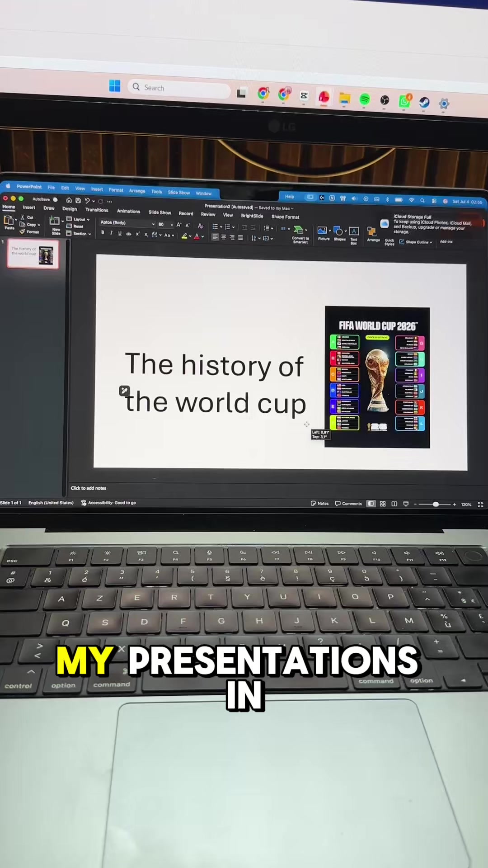Viewport: 488px width, 868px height.
Task: Toggle left text alignment
Action: tap(215, 237)
